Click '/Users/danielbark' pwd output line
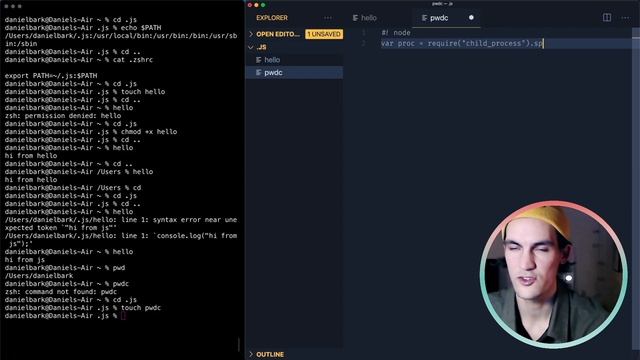640x360 pixels. click(x=39, y=276)
